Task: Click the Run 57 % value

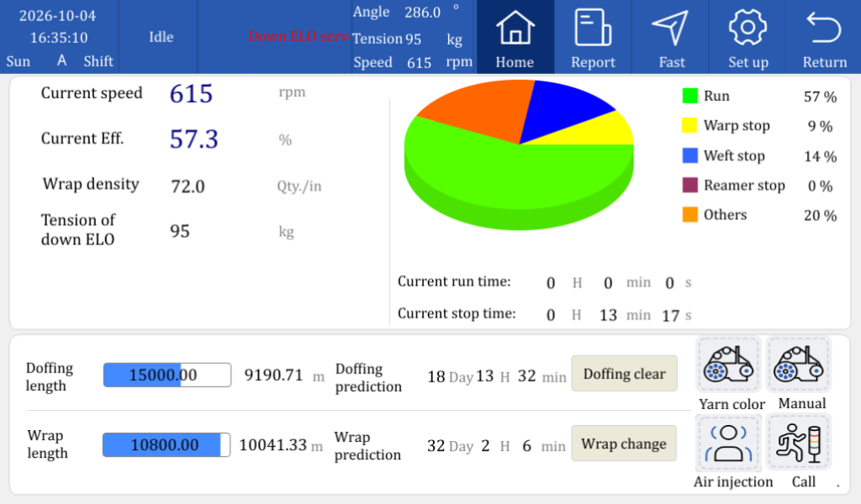Action: click(820, 97)
